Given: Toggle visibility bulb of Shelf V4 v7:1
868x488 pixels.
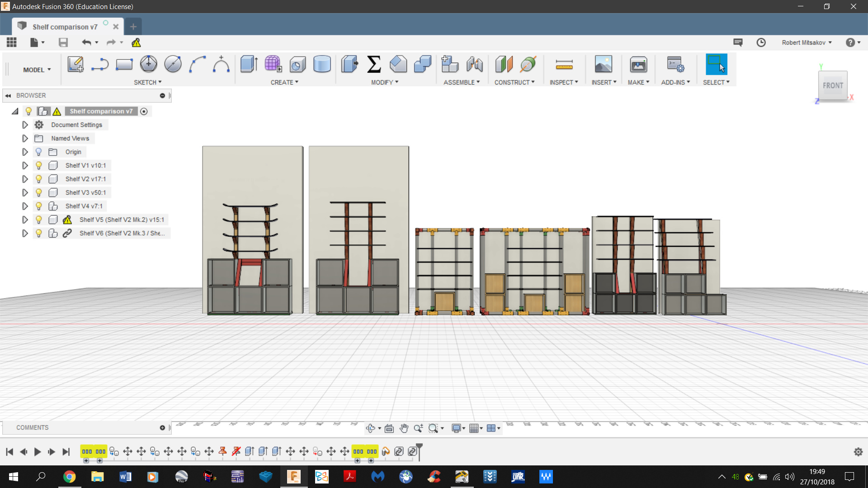Looking at the screenshot, I should pos(39,206).
